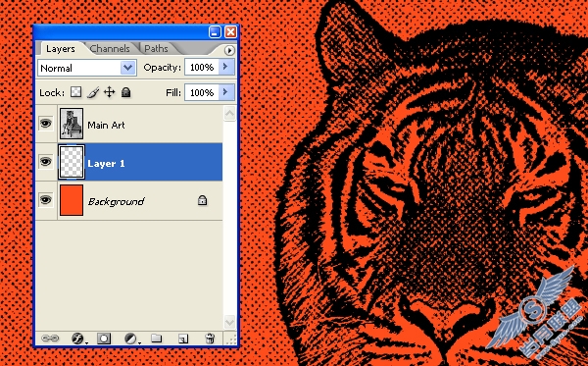
Task: Open the Normal blend mode dropdown
Action: coord(87,68)
